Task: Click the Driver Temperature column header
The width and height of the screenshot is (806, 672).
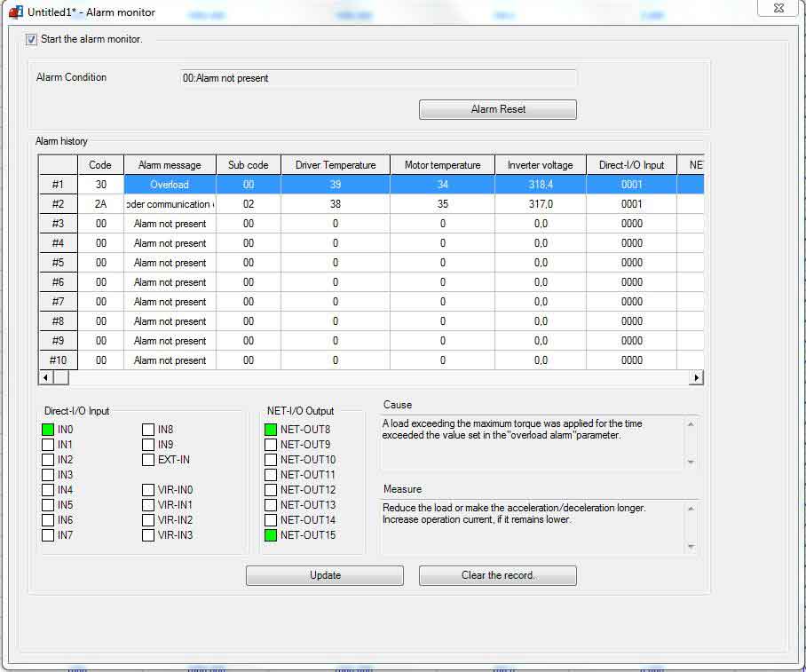Action: (x=336, y=165)
